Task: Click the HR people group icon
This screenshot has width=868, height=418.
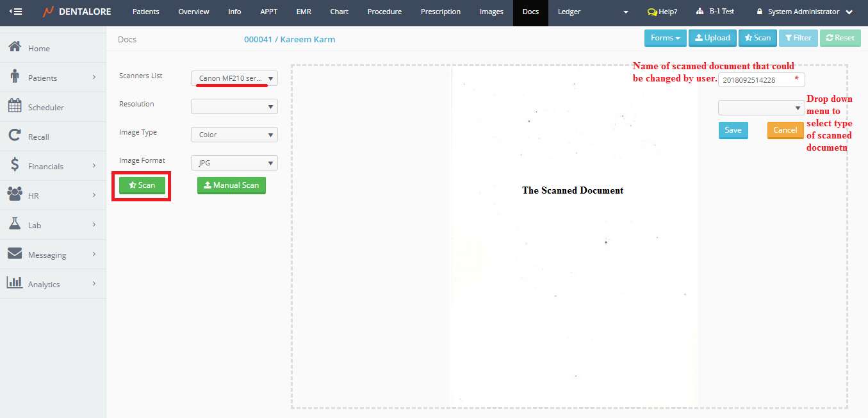Action: 15,195
